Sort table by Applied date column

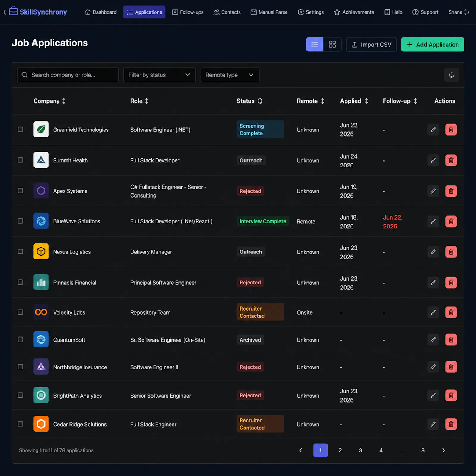pos(354,101)
